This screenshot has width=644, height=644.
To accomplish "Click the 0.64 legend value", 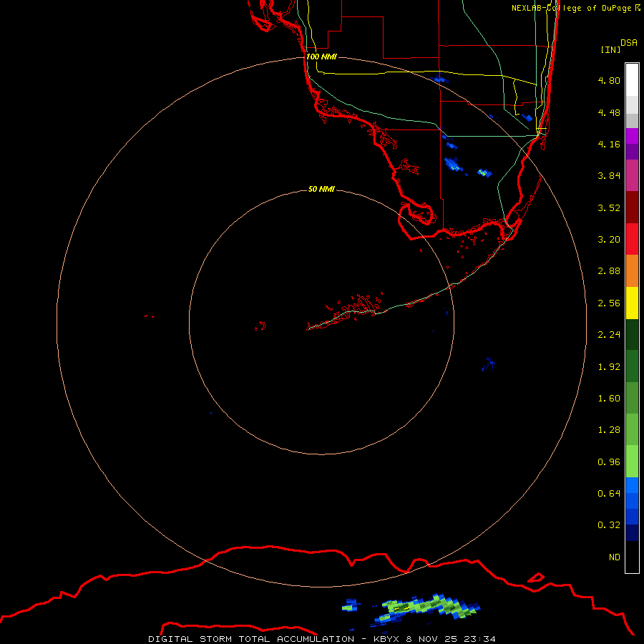I will (x=609, y=494).
